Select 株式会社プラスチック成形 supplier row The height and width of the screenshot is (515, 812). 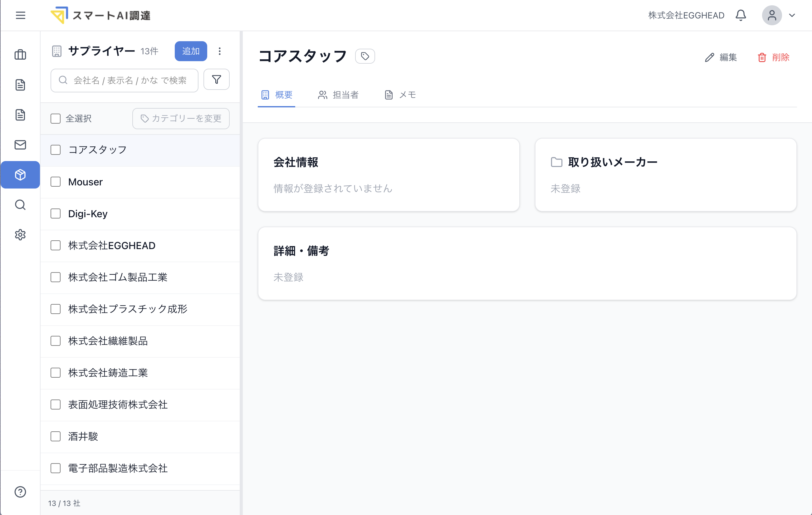[x=140, y=309]
